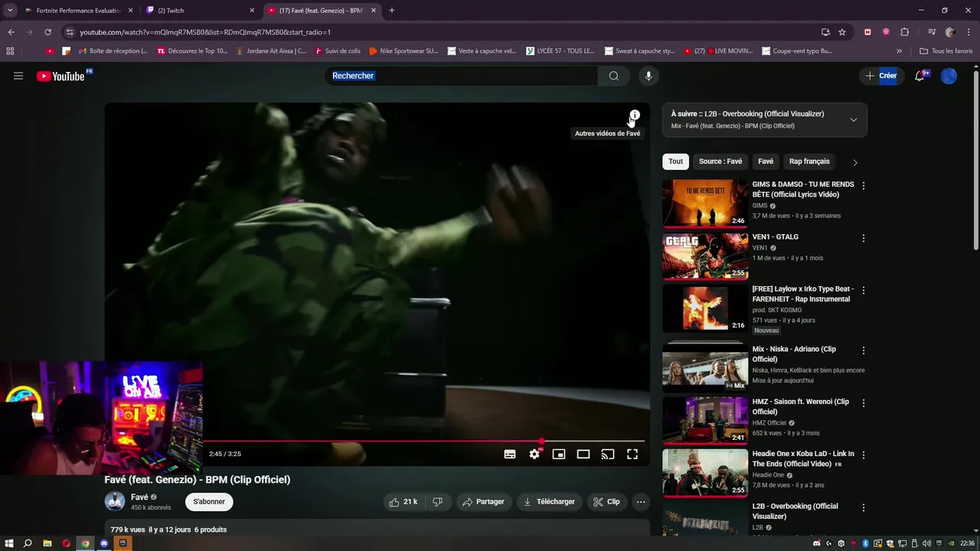The width and height of the screenshot is (980, 551).
Task: Toggle theater mode view
Action: coord(583,454)
